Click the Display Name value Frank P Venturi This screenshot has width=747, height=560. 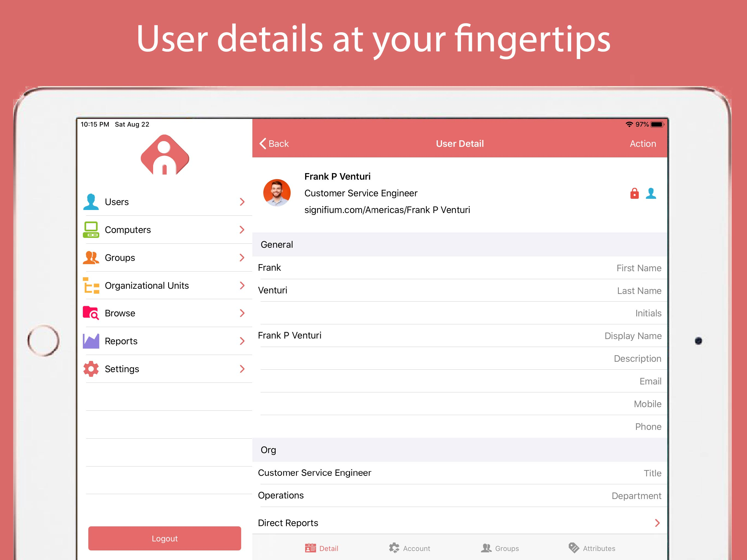point(290,336)
